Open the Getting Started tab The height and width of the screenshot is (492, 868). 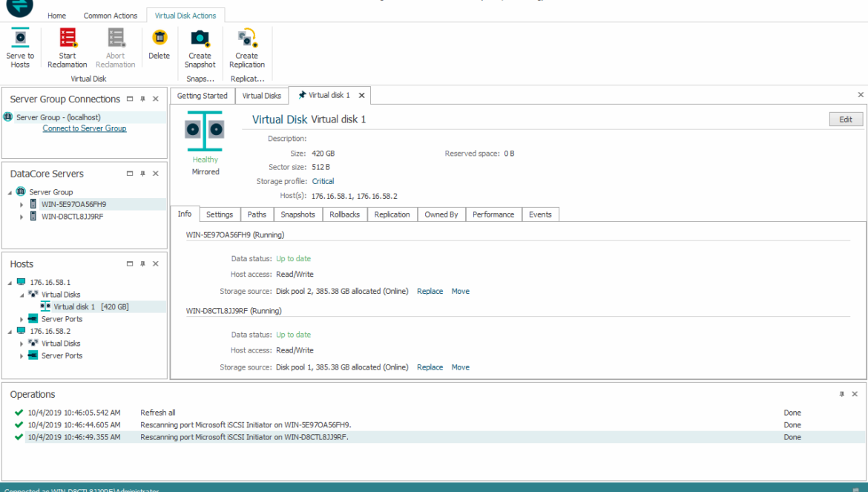(x=202, y=96)
